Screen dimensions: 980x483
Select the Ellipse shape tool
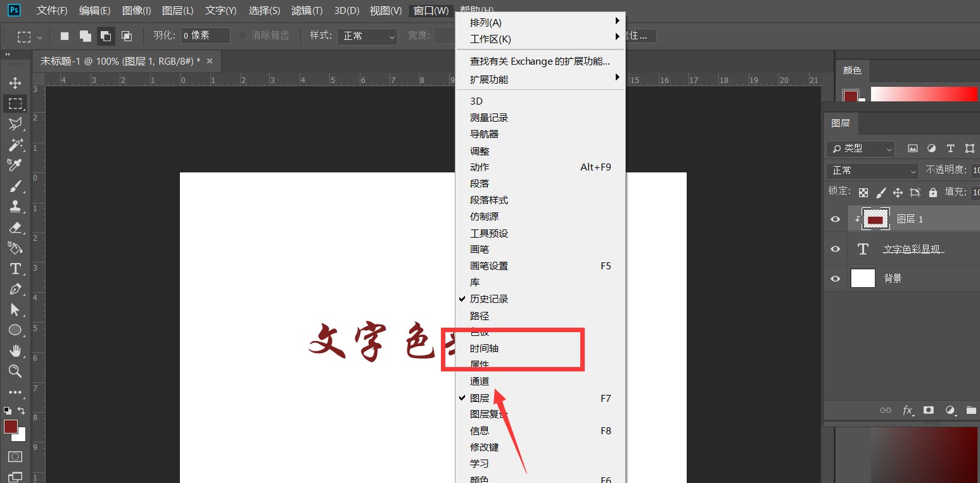tap(15, 330)
